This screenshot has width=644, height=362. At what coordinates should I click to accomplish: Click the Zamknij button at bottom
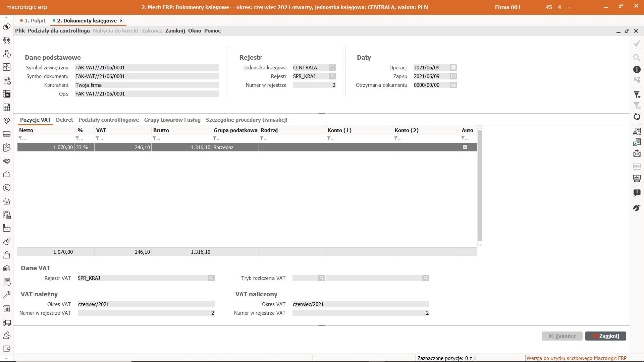pos(605,336)
